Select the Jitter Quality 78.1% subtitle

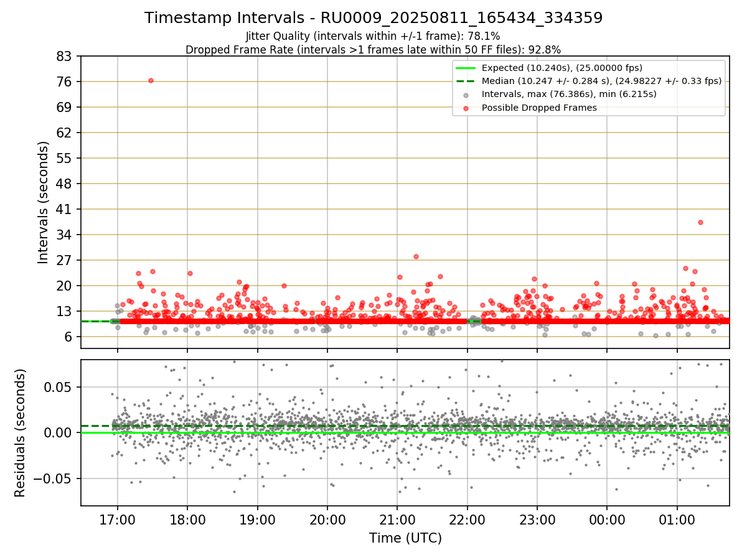click(374, 36)
